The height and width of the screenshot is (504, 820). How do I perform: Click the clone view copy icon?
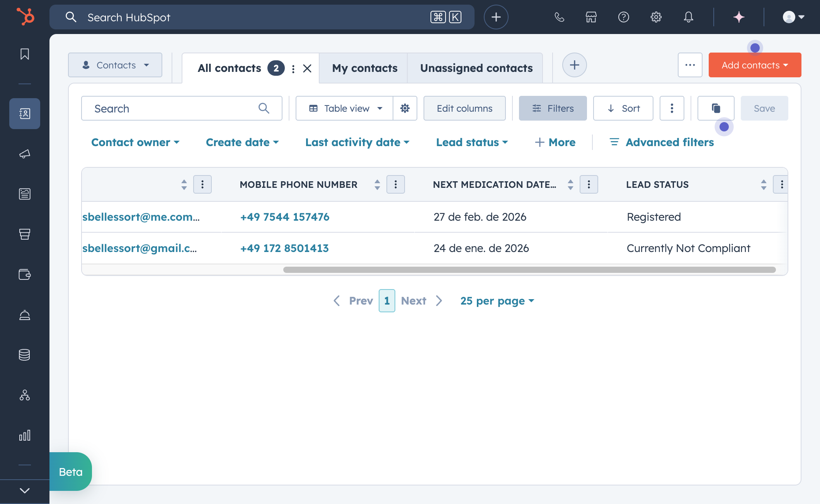coord(716,108)
